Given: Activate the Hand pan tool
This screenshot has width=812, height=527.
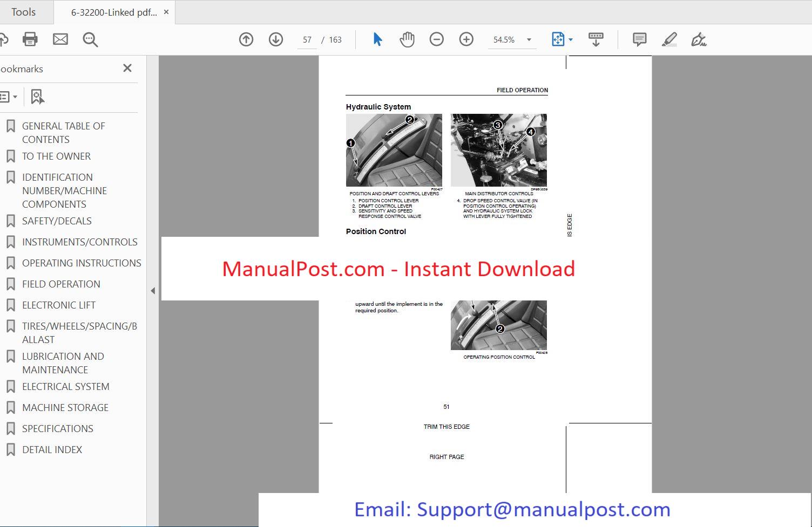Looking at the screenshot, I should pos(407,39).
